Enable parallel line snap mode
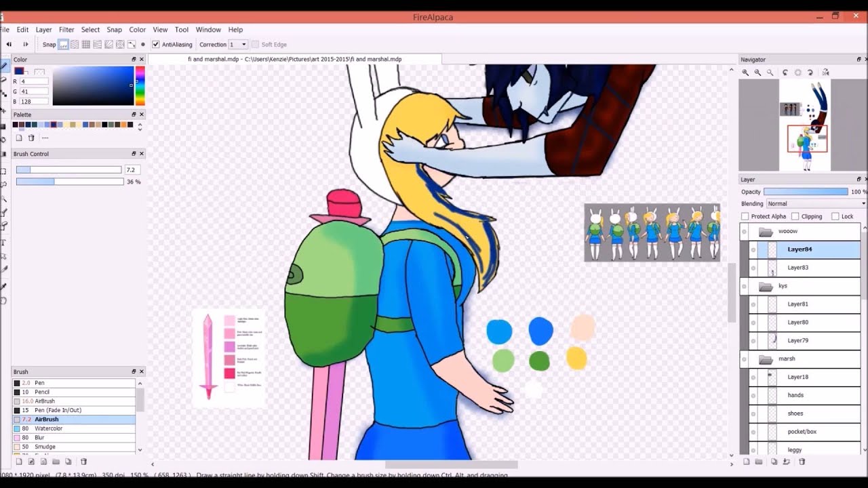The width and height of the screenshot is (868, 488). (75, 45)
